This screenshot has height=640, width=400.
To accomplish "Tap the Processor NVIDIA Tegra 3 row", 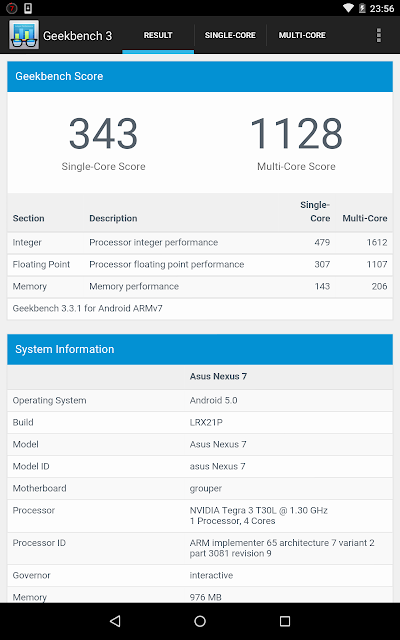I will tap(200, 516).
